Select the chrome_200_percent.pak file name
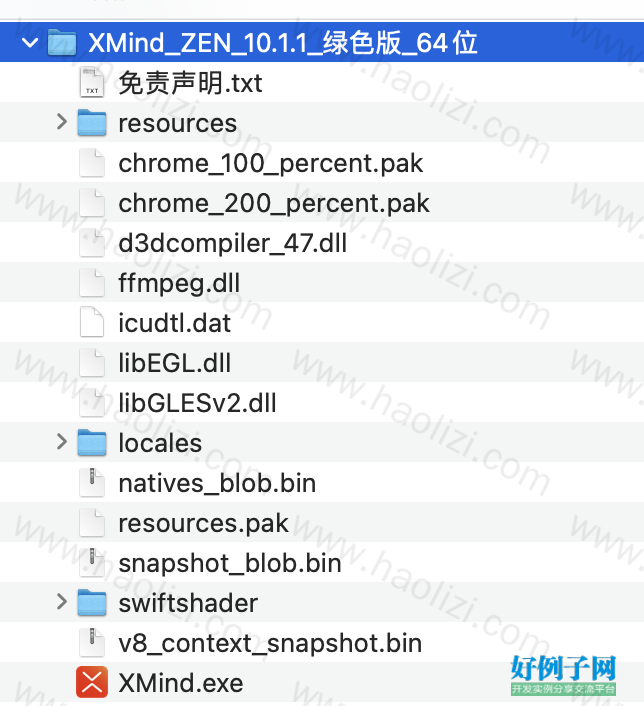 [x=274, y=204]
